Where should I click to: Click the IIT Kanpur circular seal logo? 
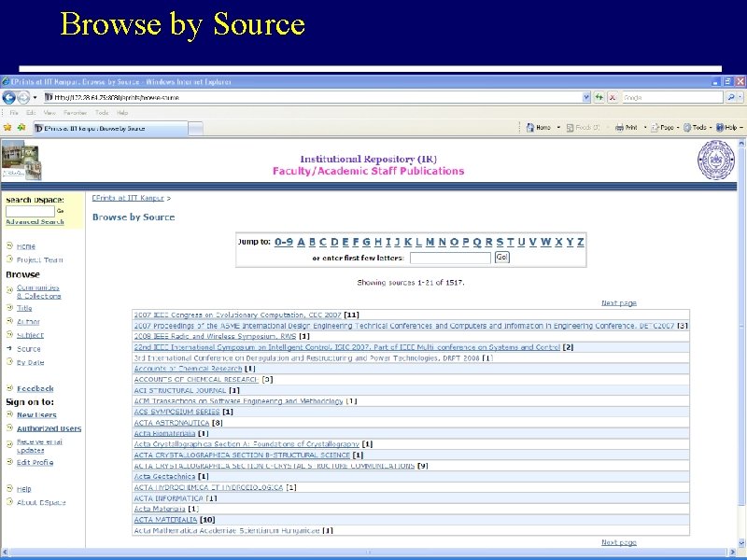[x=715, y=161]
